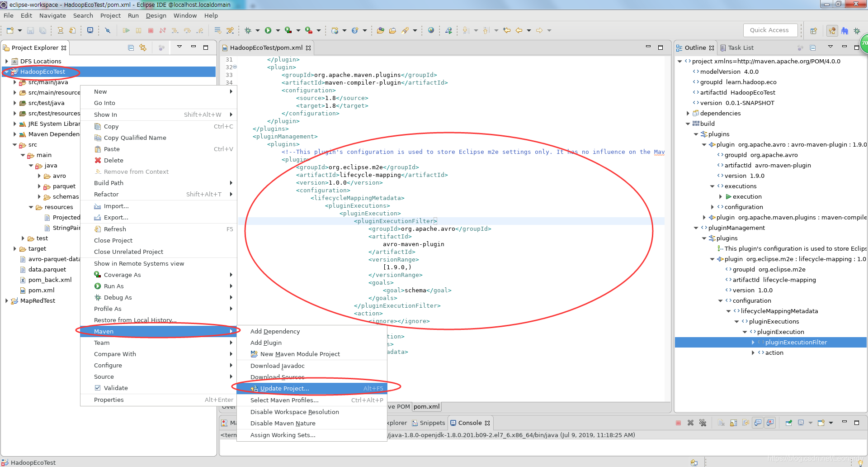Choose Update Project... from Maven submenu
The width and height of the screenshot is (868, 467).
coord(312,388)
